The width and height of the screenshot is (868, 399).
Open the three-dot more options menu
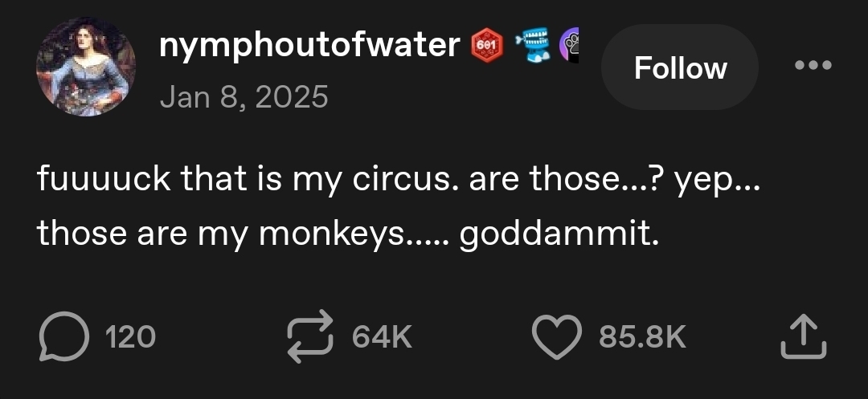(811, 67)
